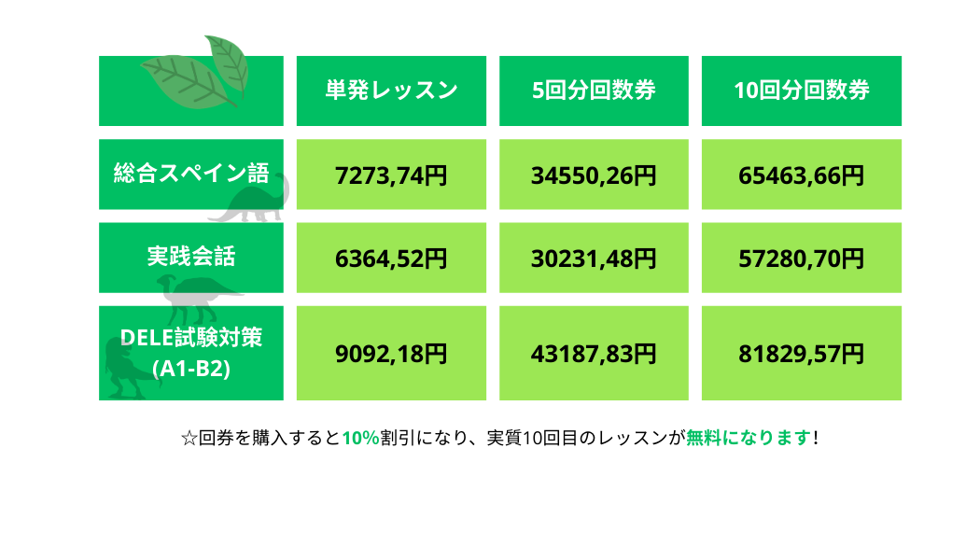Select the 10回分回数券 column header
The width and height of the screenshot is (980, 560).
point(801,91)
